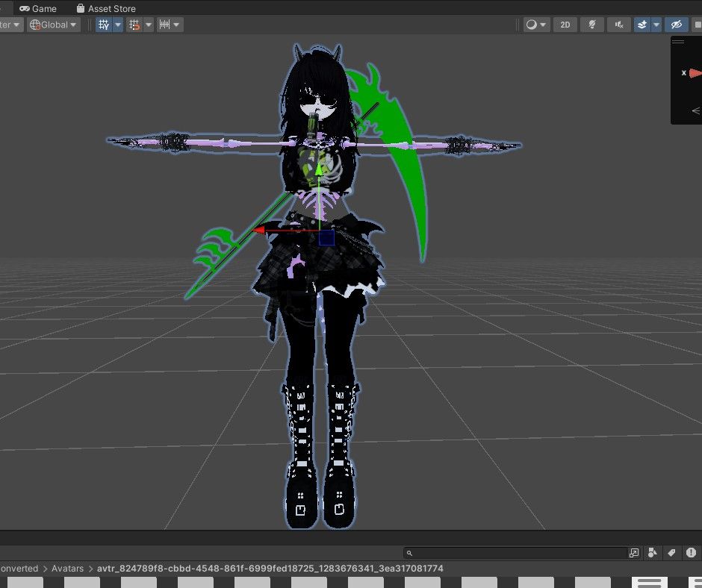
Task: Select the avtr_824789f8 breadcrumb folder
Action: coord(270,569)
